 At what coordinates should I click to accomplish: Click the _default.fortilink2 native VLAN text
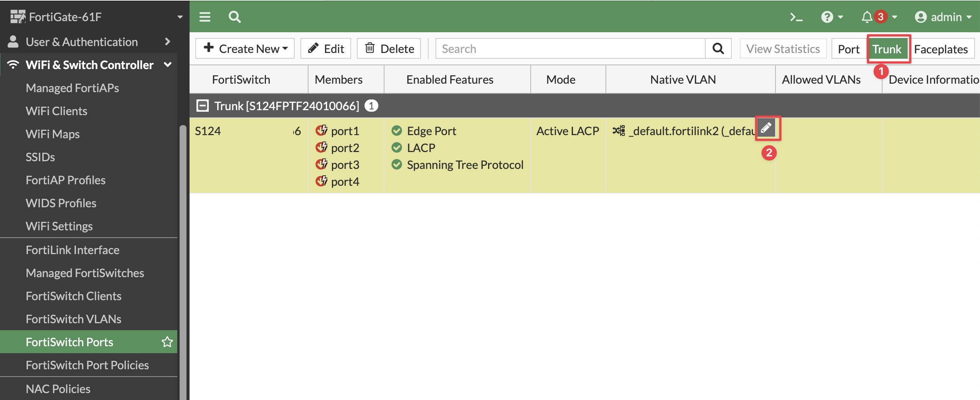(693, 131)
